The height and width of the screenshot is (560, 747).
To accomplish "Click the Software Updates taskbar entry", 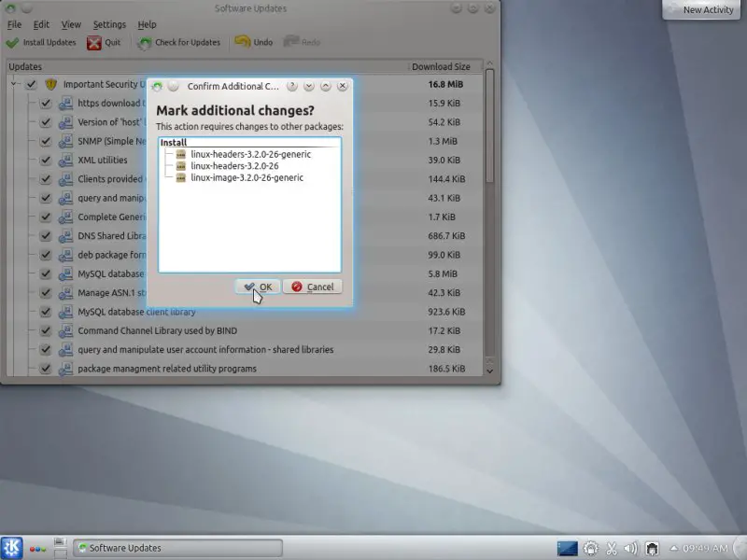I will pos(177,548).
